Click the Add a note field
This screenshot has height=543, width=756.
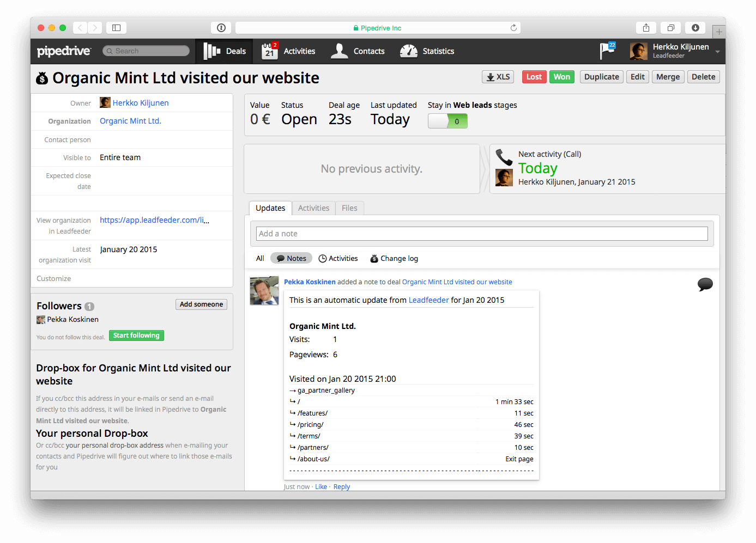482,234
